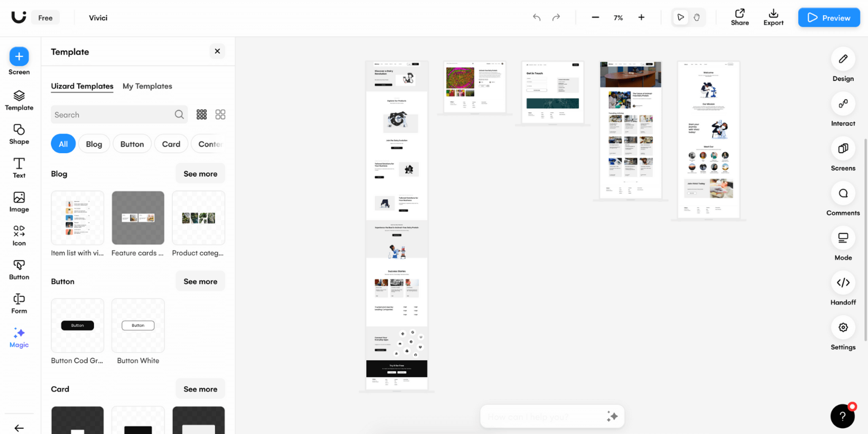Select the long landing page screen

[397, 226]
